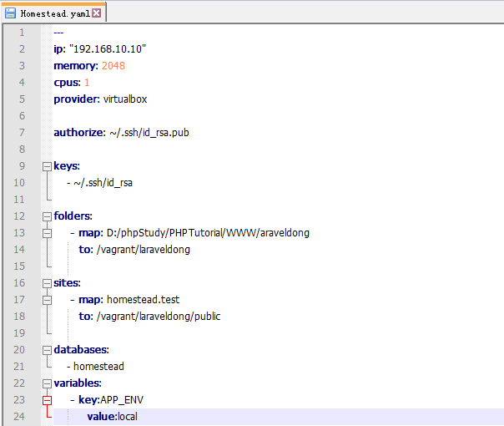504x426 pixels.
Task: Click the authorize: key
Action: coord(79,133)
